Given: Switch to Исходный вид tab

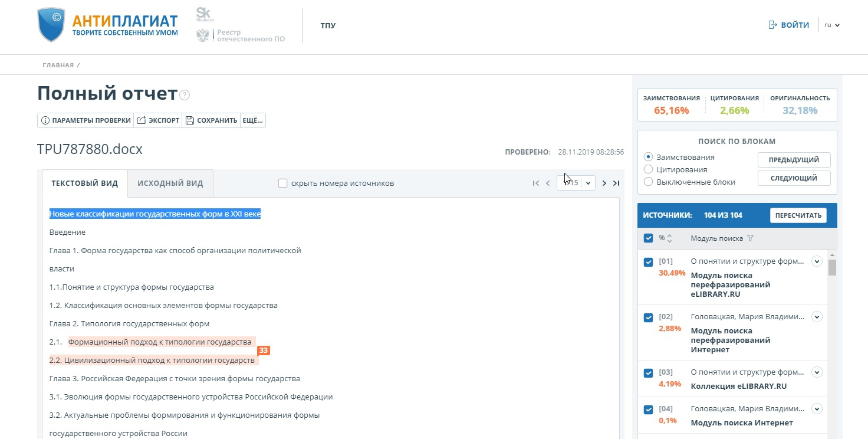Looking at the screenshot, I should (x=170, y=184).
